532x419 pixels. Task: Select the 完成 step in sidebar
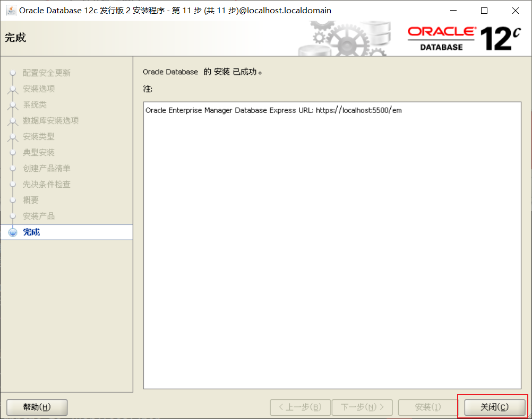tap(66, 232)
